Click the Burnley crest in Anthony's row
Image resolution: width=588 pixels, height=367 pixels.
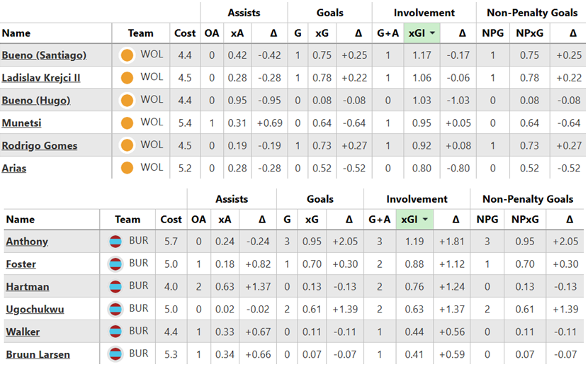[115, 242]
